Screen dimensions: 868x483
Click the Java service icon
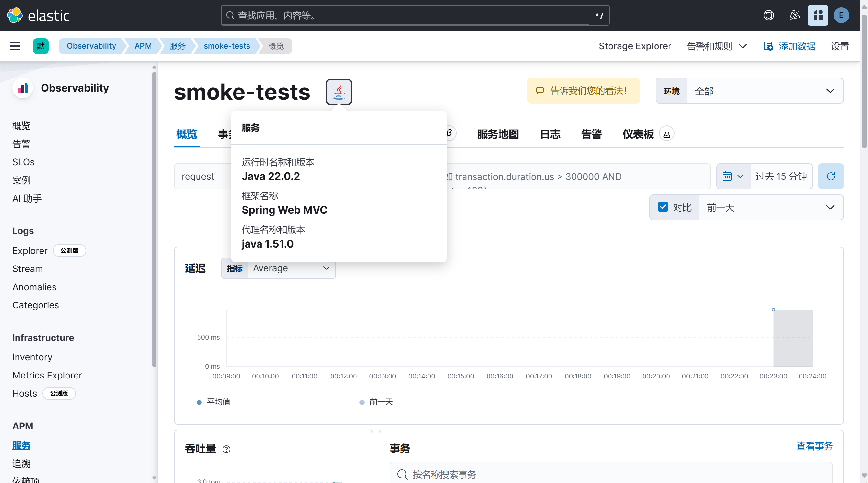339,92
